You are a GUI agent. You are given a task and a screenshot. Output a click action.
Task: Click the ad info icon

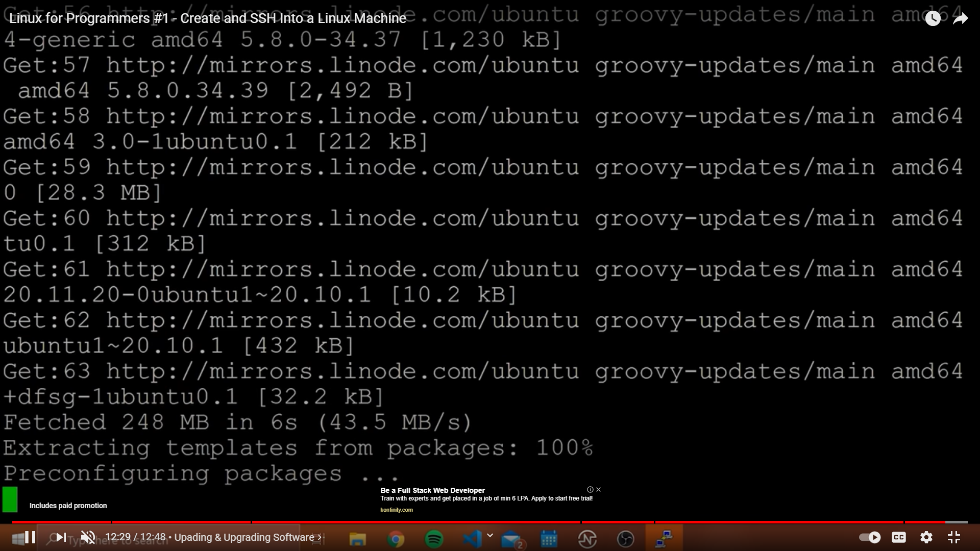(590, 489)
